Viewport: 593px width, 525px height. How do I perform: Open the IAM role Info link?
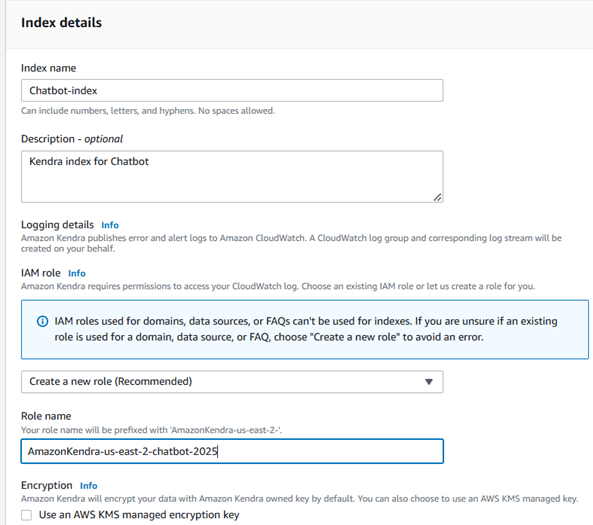coord(77,273)
